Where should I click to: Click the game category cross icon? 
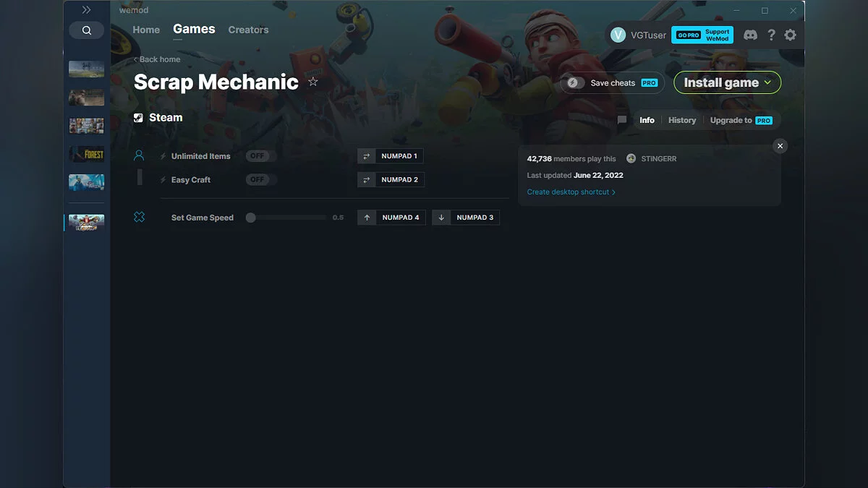(139, 217)
